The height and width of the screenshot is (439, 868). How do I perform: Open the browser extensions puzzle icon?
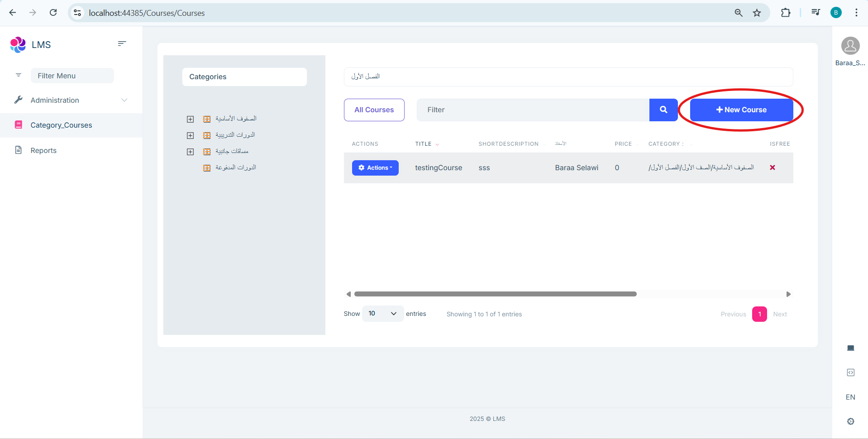(786, 13)
